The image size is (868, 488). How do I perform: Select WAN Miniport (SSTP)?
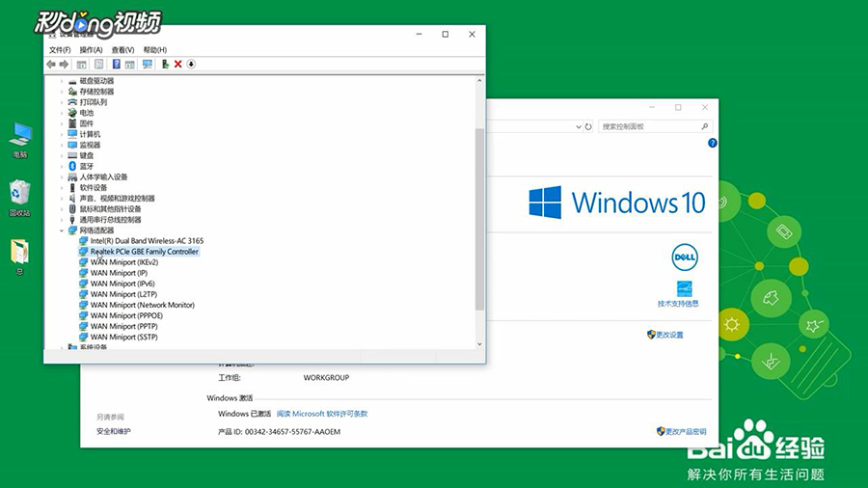pyautogui.click(x=124, y=337)
